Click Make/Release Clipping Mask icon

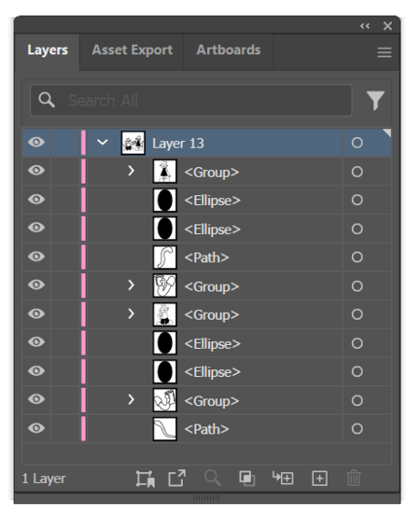click(x=247, y=479)
